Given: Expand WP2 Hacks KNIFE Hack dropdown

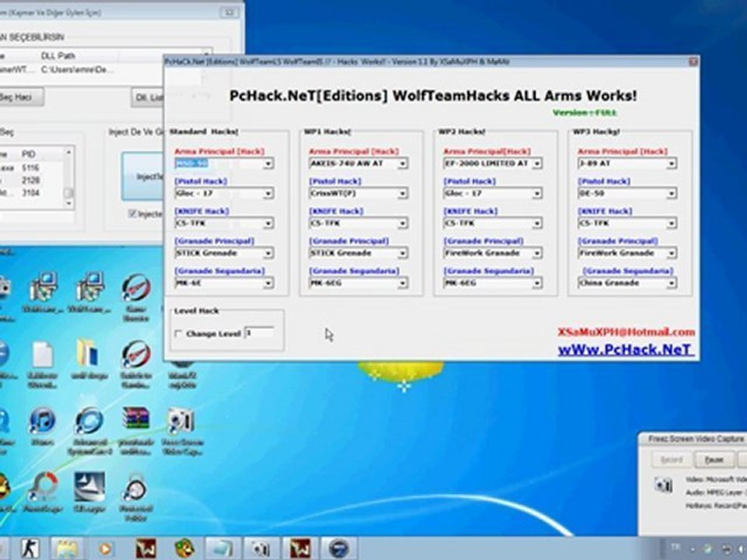Looking at the screenshot, I should pyautogui.click(x=537, y=223).
